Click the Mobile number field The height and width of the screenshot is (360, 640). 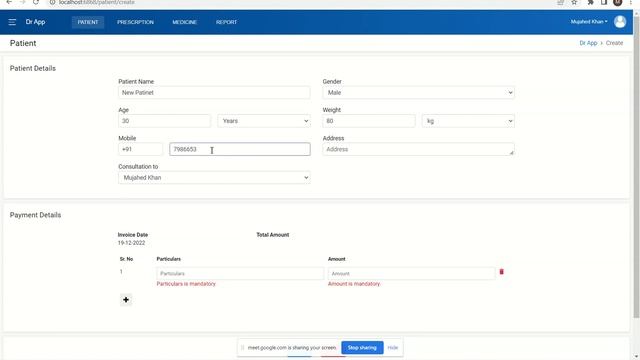tap(240, 149)
